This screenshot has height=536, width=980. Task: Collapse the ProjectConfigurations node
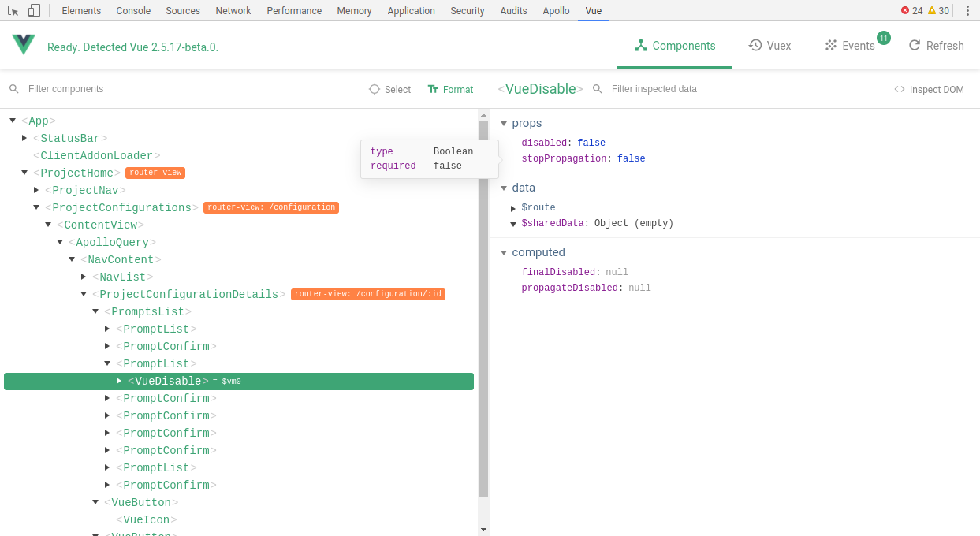(36, 207)
